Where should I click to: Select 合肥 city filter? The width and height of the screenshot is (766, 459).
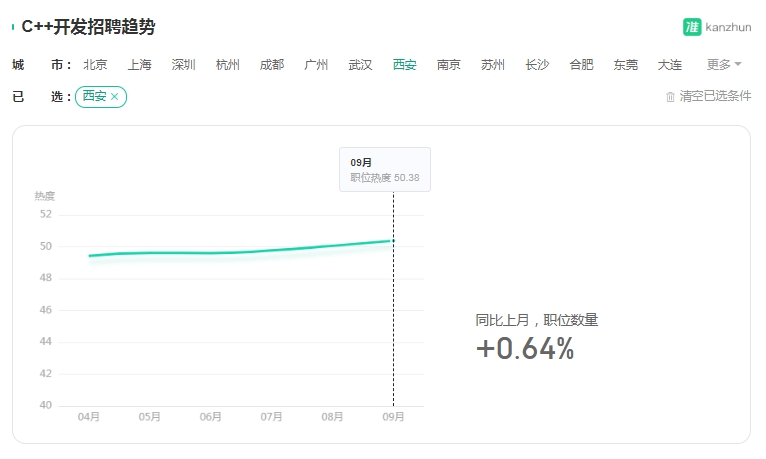[x=581, y=64]
